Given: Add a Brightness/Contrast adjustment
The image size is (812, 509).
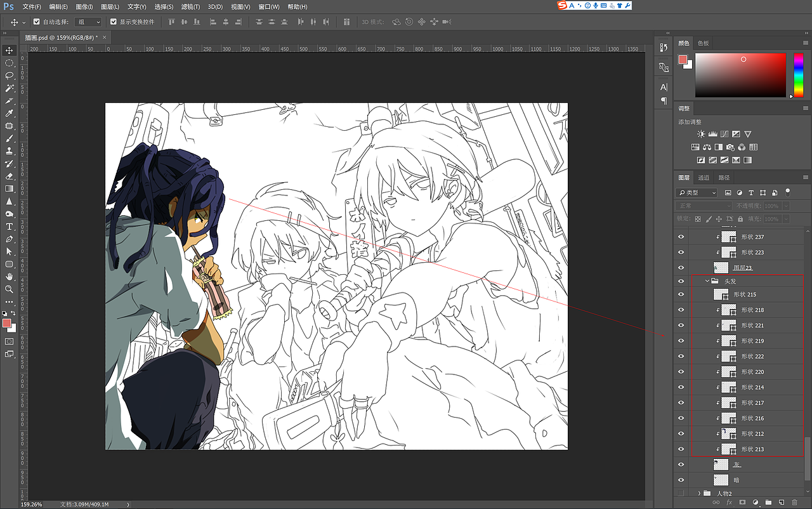Looking at the screenshot, I should 700,134.
